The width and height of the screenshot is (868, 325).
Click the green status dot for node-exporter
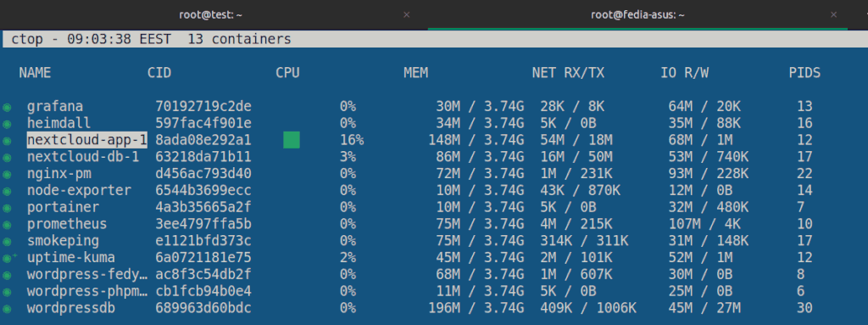coord(7,191)
